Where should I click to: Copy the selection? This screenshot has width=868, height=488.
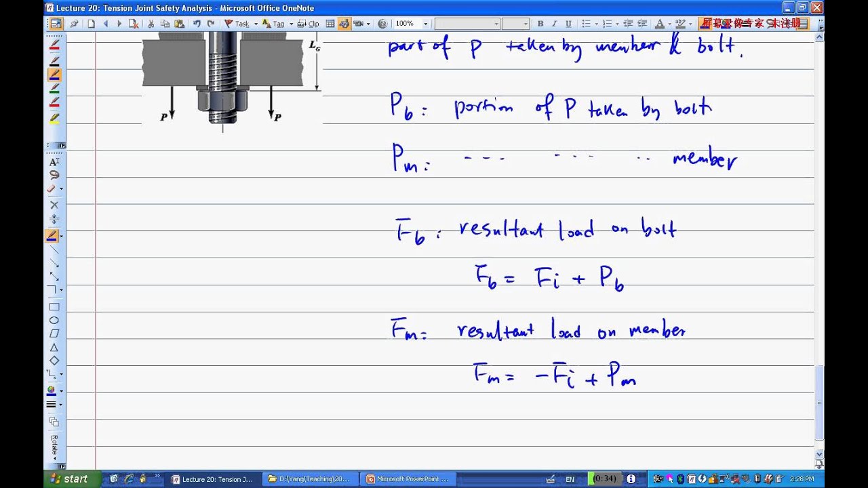(x=165, y=24)
